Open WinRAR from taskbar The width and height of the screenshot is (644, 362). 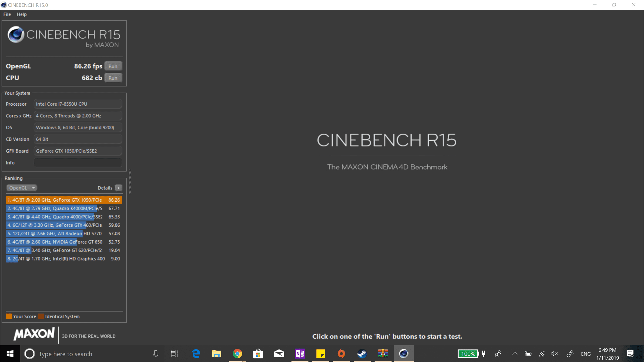[x=383, y=354]
